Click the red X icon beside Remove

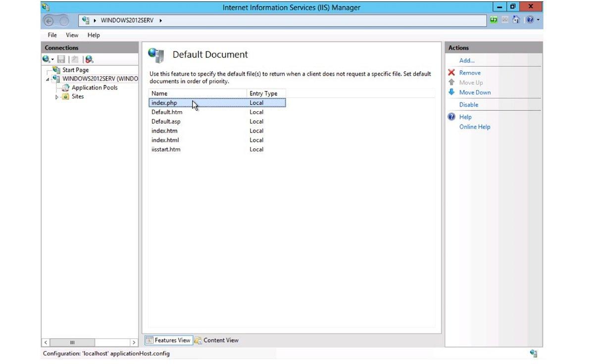(x=451, y=73)
